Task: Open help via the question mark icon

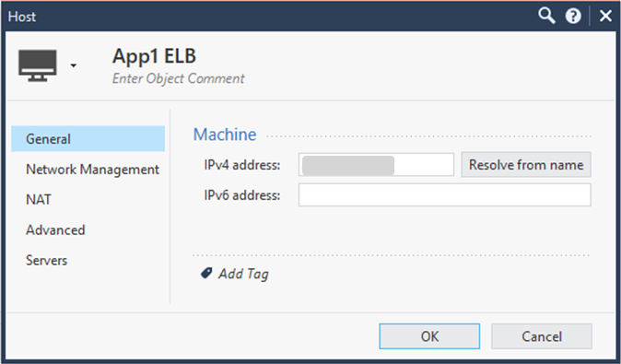Action: pos(573,17)
